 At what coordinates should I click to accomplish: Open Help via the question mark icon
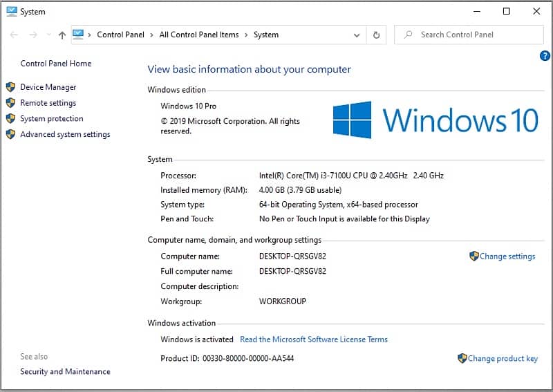pyautogui.click(x=544, y=56)
